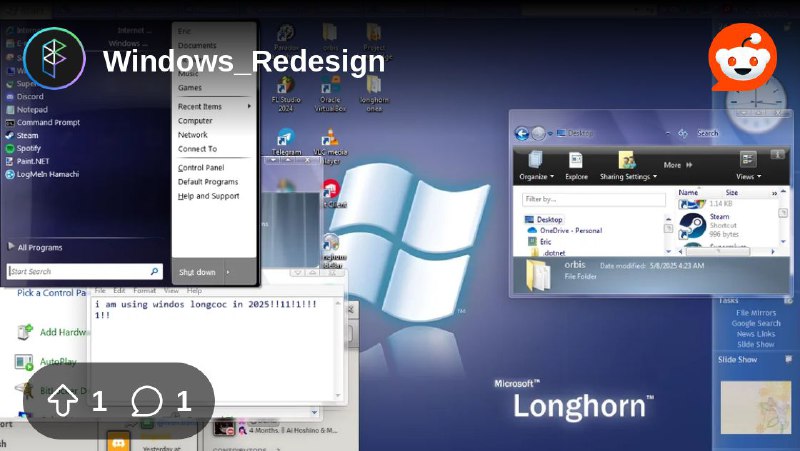Open Network from the Start menu

pos(192,135)
